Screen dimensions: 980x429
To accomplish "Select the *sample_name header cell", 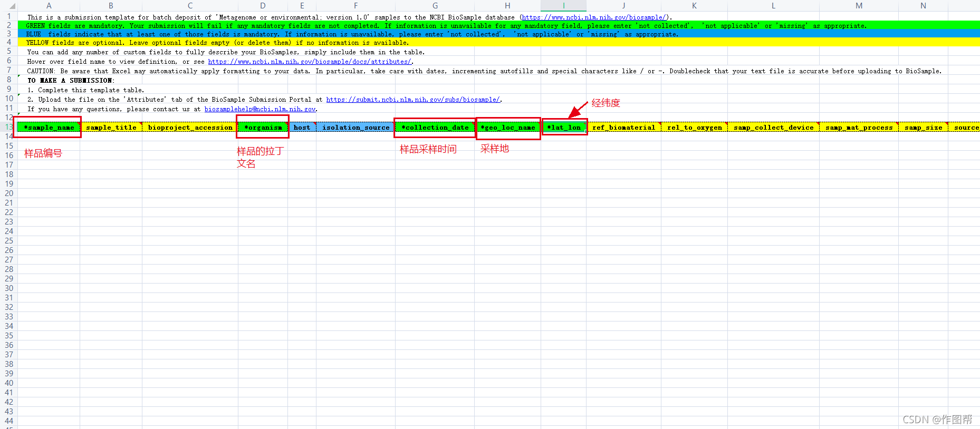I will coord(49,127).
